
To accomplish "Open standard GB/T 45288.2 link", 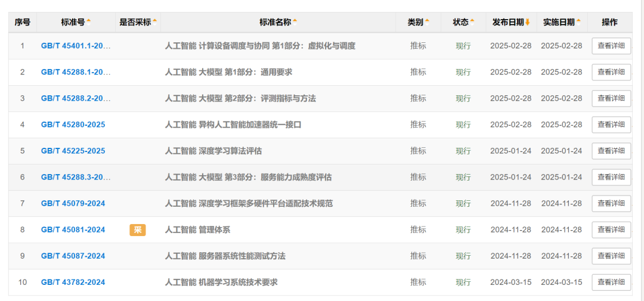I will click(76, 98).
